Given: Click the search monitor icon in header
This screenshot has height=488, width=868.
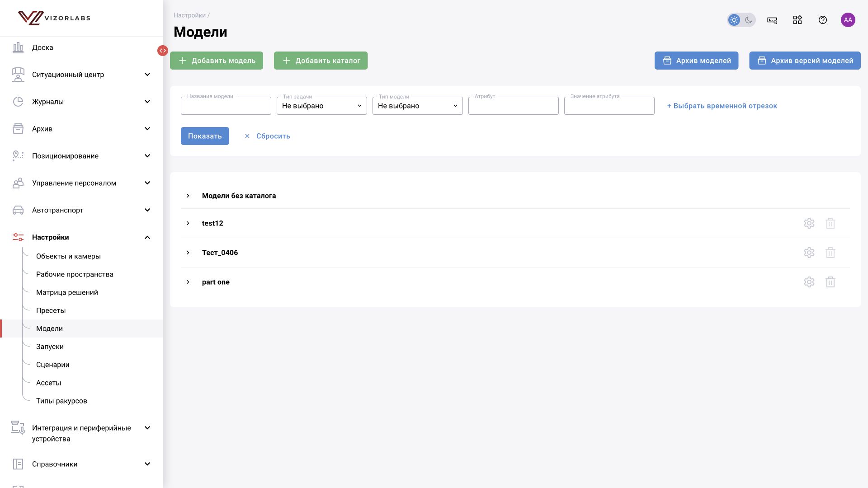Looking at the screenshot, I should (772, 20).
